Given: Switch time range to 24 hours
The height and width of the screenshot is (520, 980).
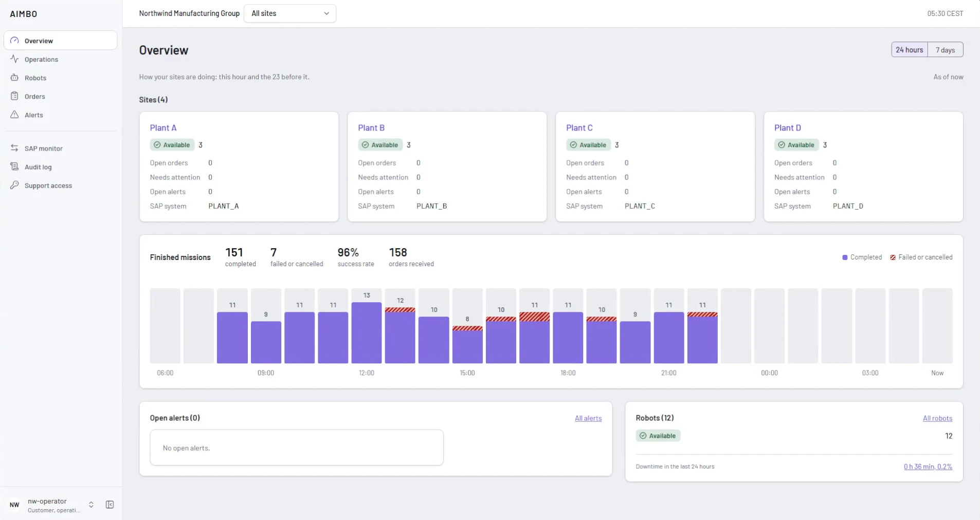Looking at the screenshot, I should (910, 50).
